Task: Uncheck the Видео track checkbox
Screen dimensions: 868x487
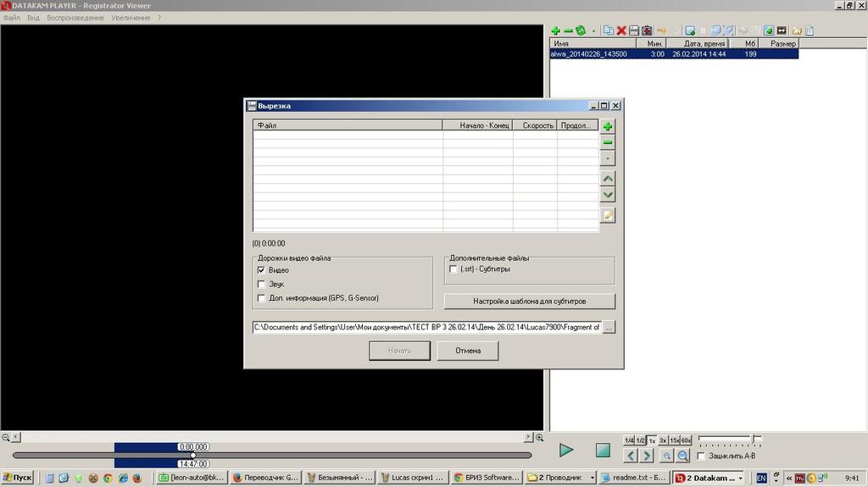Action: [x=261, y=270]
